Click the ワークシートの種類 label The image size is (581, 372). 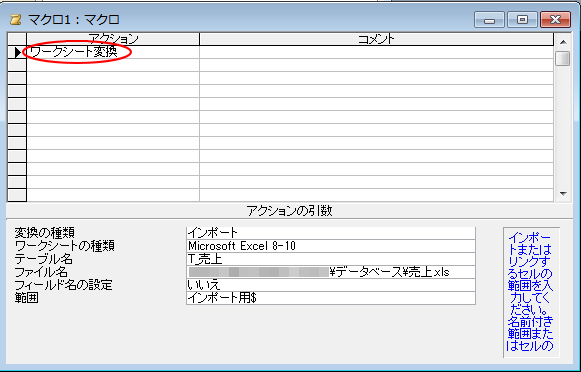(65, 246)
